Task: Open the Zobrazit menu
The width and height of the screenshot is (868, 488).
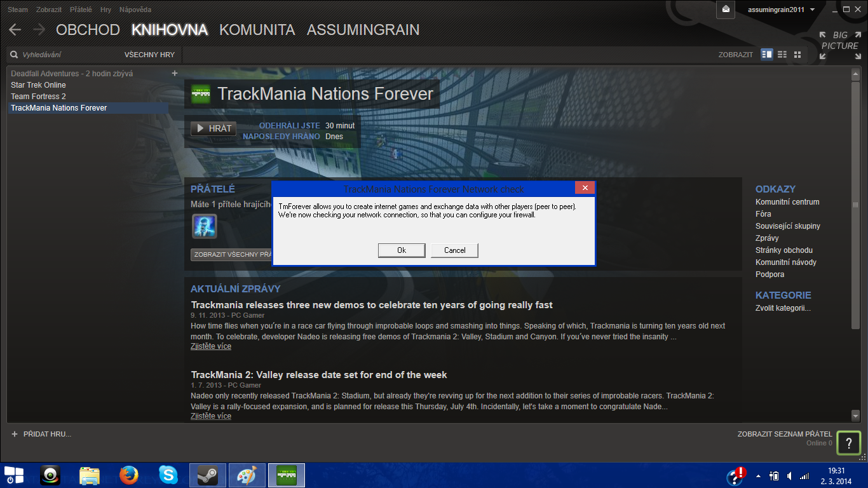Action: pyautogui.click(x=49, y=10)
